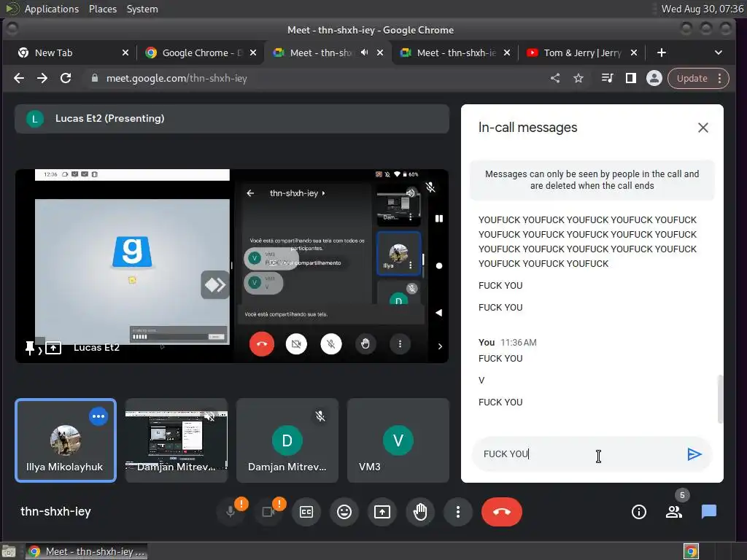The image size is (747, 560).
Task: Click the Present now screen share button
Action: (x=382, y=512)
